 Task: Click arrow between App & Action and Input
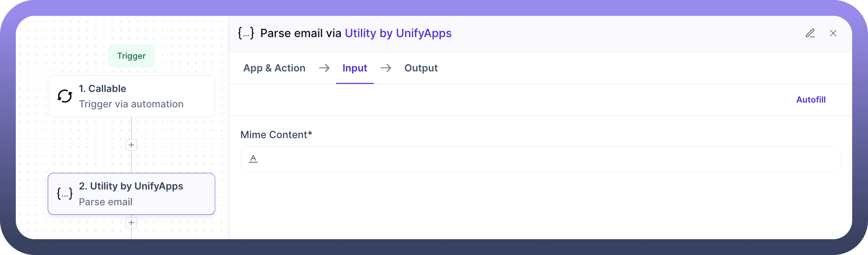click(324, 68)
